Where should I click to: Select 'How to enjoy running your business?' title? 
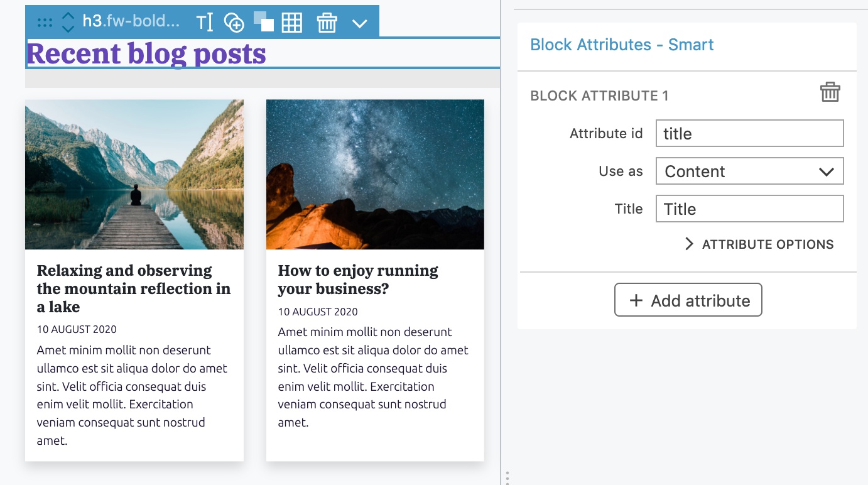coord(358,280)
